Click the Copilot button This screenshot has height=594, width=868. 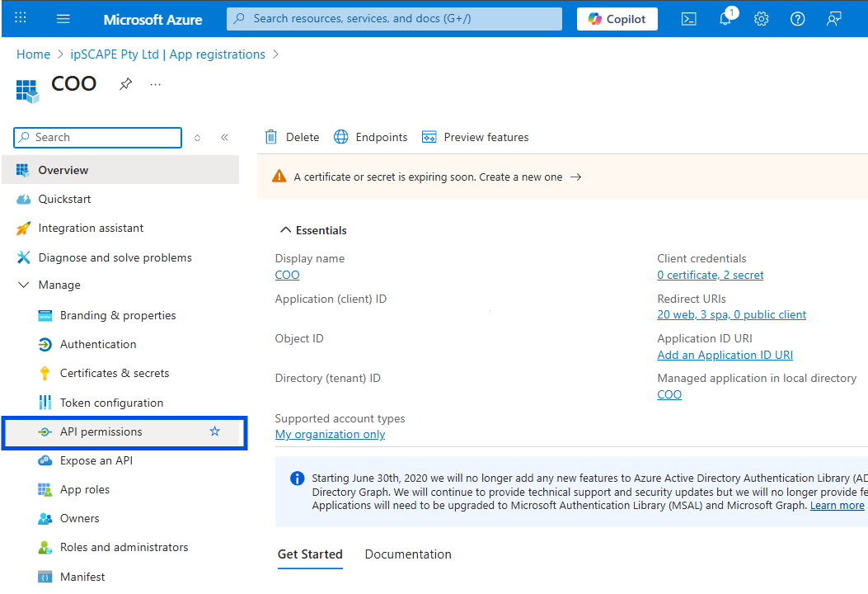(617, 19)
